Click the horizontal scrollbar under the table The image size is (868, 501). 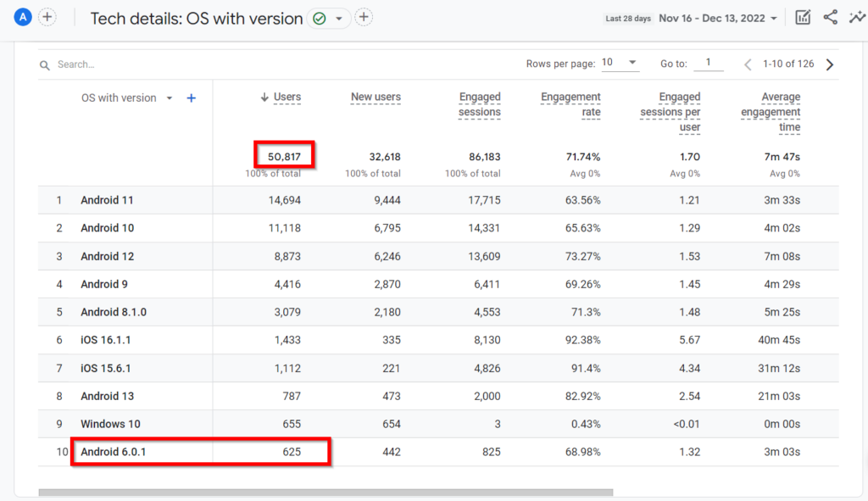325,493
